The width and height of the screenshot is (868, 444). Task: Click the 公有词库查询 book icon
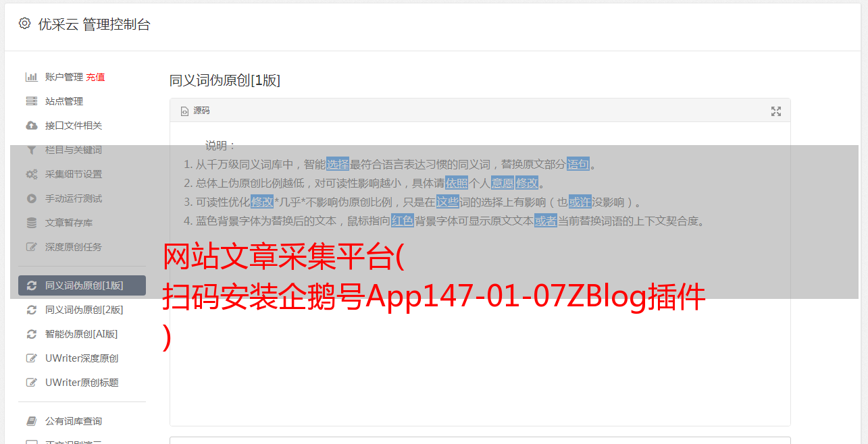pos(31,421)
